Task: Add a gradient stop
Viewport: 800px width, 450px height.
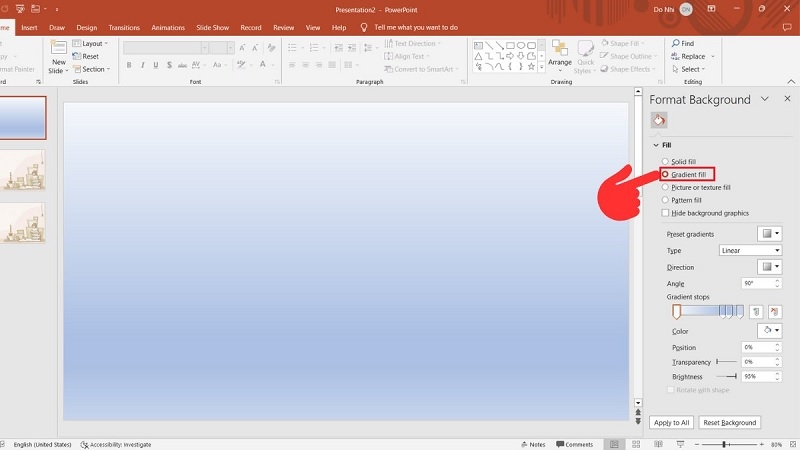Action: tap(756, 311)
